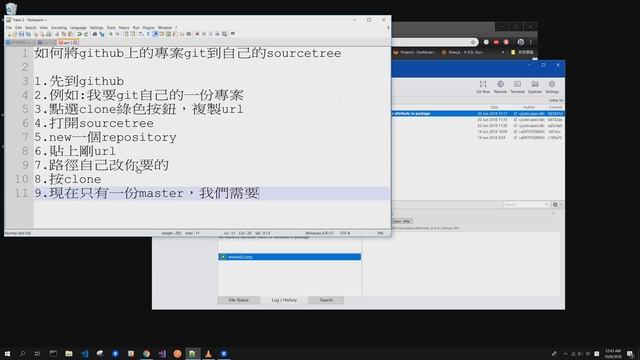The image size is (640, 360).
Task: Click the Date column header in SourceTree
Action: click(x=494, y=107)
